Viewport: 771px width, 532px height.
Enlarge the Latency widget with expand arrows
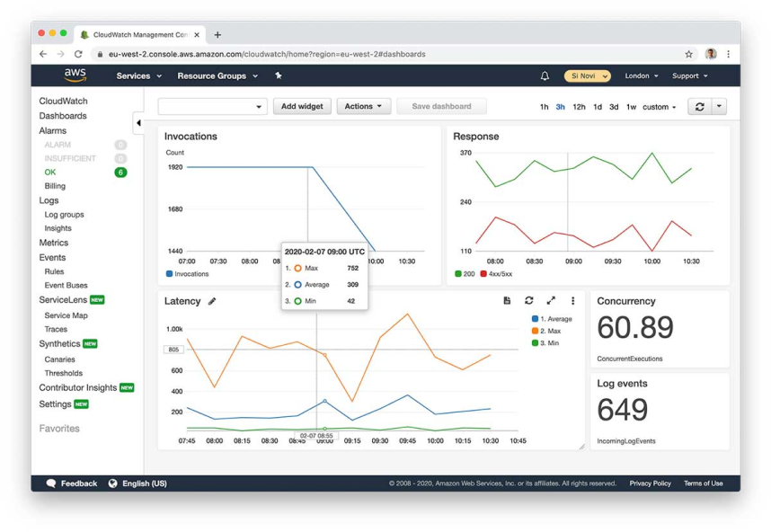coord(550,301)
